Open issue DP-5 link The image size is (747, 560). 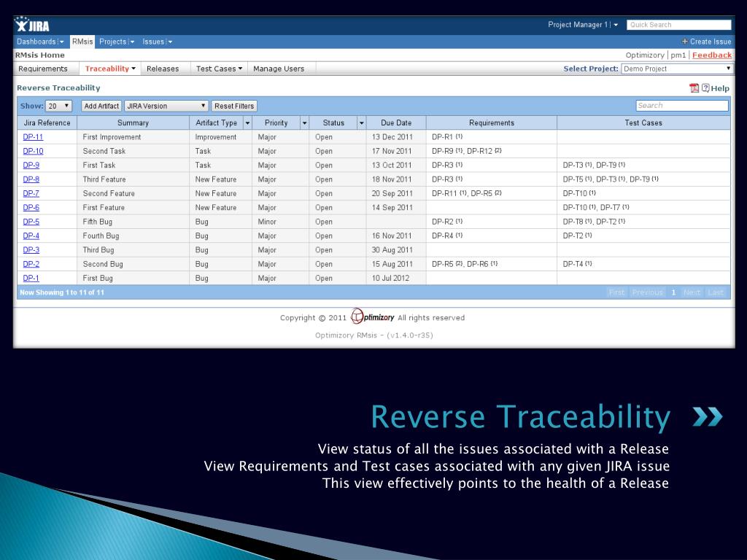pyautogui.click(x=31, y=222)
